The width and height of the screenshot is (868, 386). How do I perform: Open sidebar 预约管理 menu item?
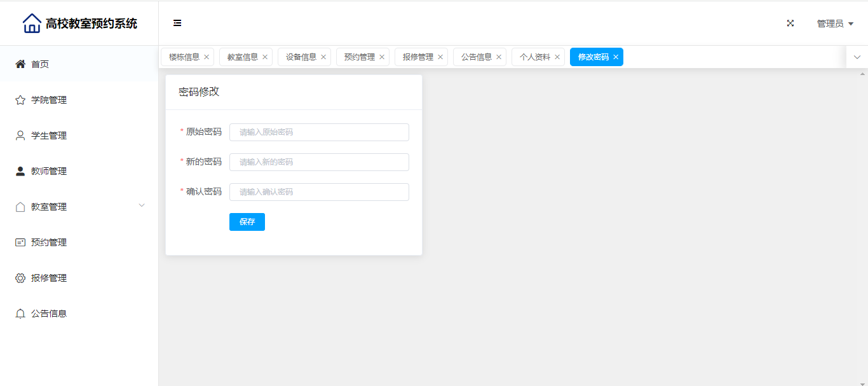[x=79, y=242]
